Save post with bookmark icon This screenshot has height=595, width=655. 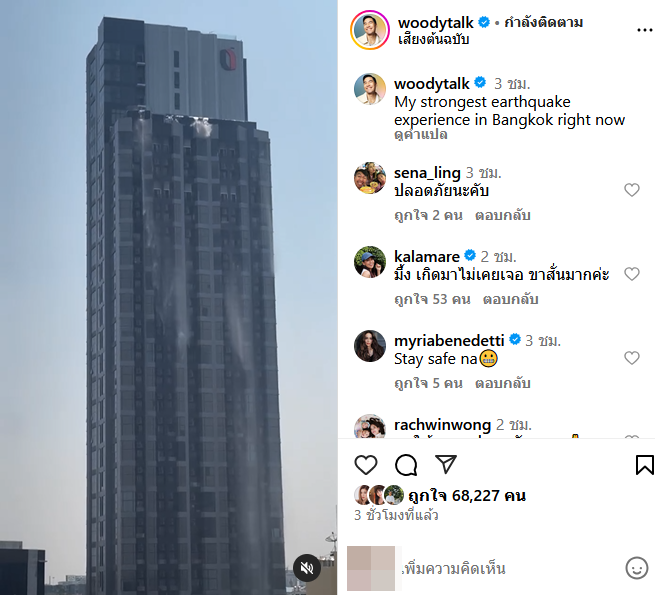(x=645, y=465)
